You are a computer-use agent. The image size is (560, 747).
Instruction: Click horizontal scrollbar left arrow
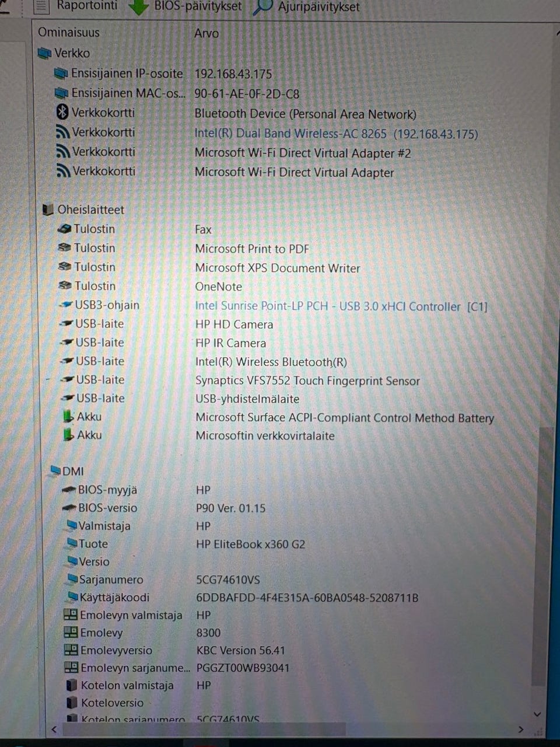(x=54, y=729)
